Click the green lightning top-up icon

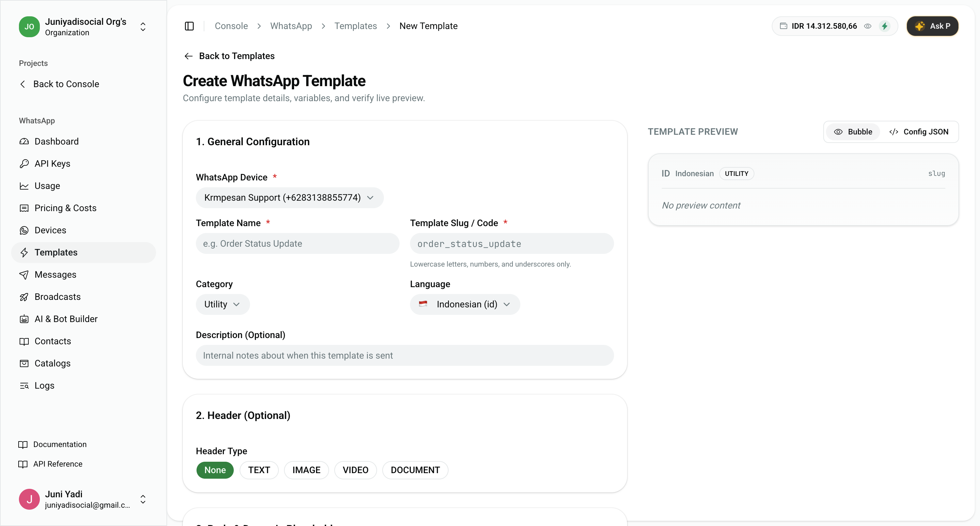[884, 26]
